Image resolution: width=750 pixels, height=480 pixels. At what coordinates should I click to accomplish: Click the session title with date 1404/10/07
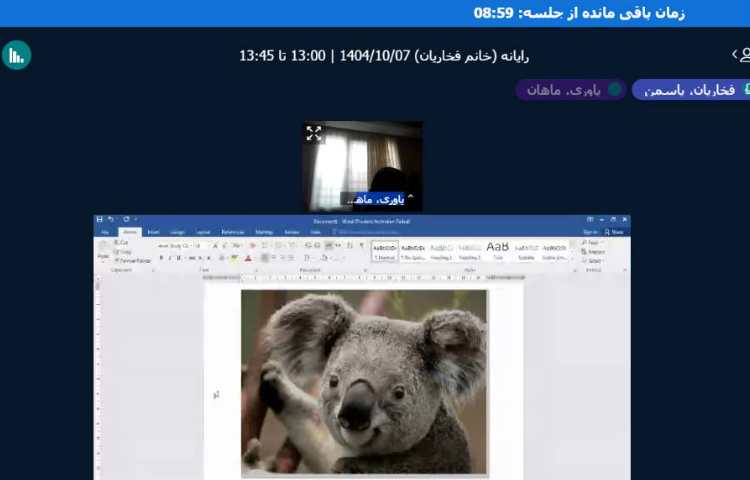coord(384,56)
